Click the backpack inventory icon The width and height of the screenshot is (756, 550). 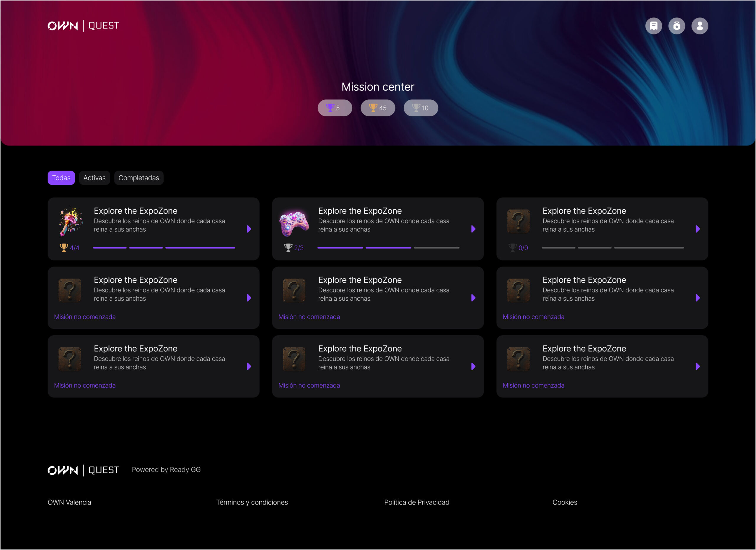tap(676, 26)
